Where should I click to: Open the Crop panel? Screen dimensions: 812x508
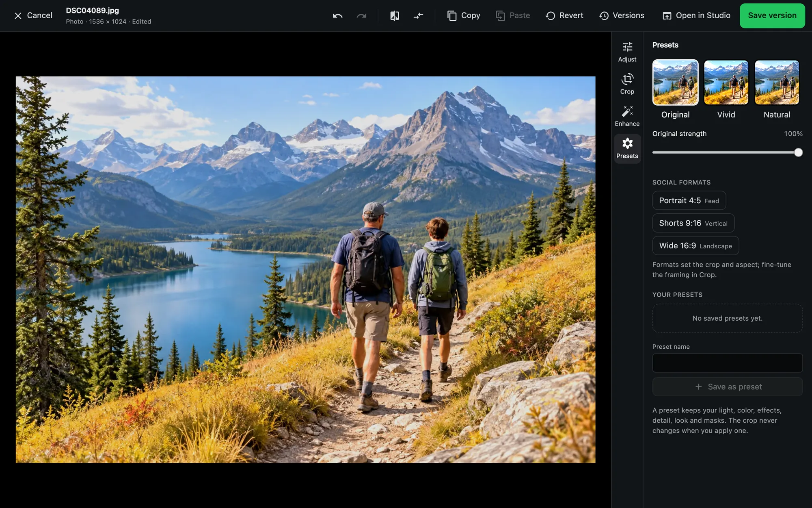pos(627,84)
